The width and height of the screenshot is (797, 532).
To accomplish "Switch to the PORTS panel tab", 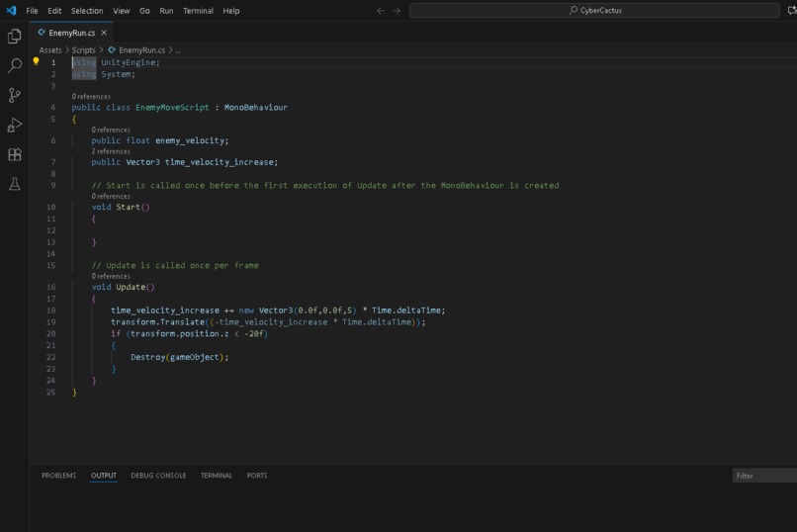I will pyautogui.click(x=257, y=476).
